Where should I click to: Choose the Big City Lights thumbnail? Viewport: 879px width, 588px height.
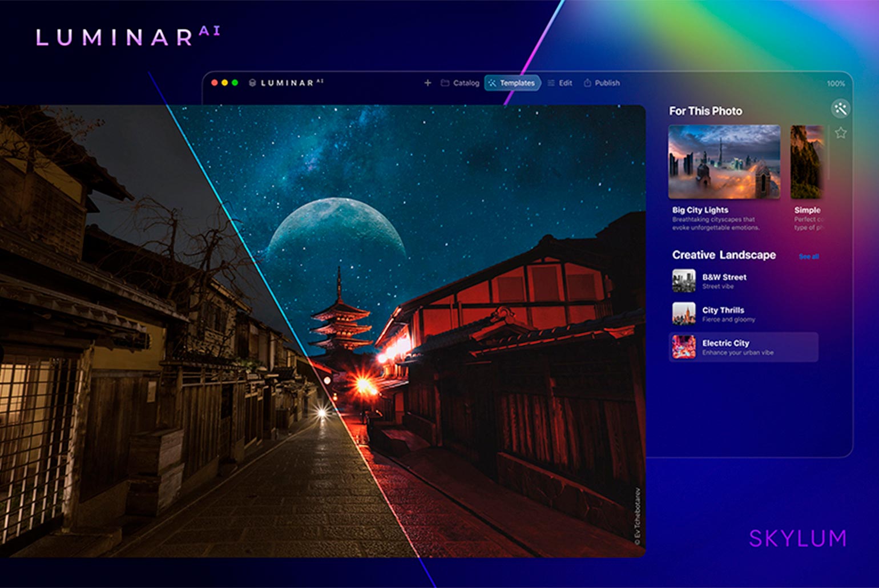pyautogui.click(x=724, y=162)
